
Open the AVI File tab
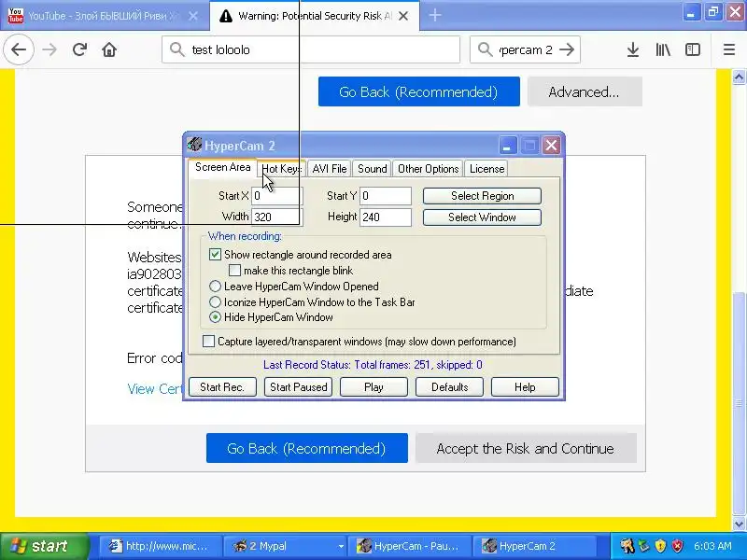pyautogui.click(x=330, y=169)
